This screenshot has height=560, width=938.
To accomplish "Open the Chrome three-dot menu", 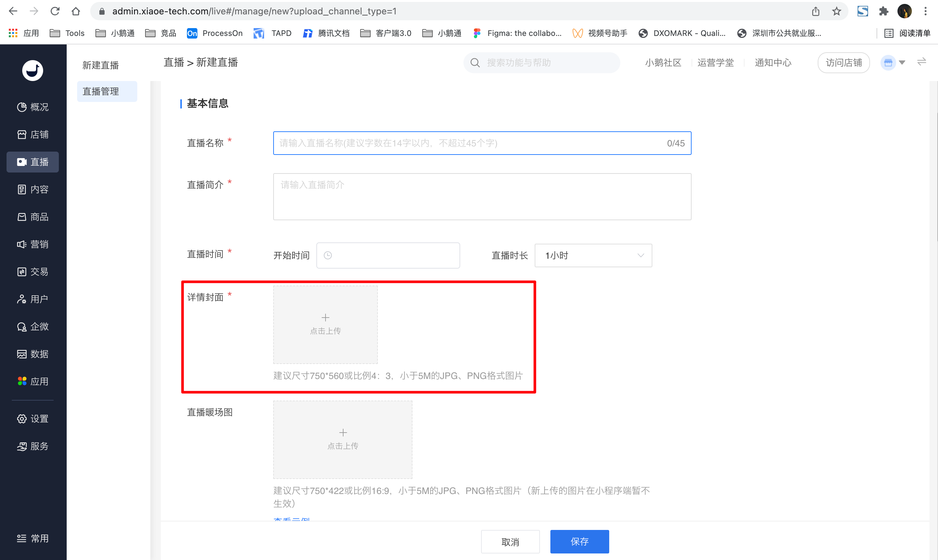I will point(925,11).
